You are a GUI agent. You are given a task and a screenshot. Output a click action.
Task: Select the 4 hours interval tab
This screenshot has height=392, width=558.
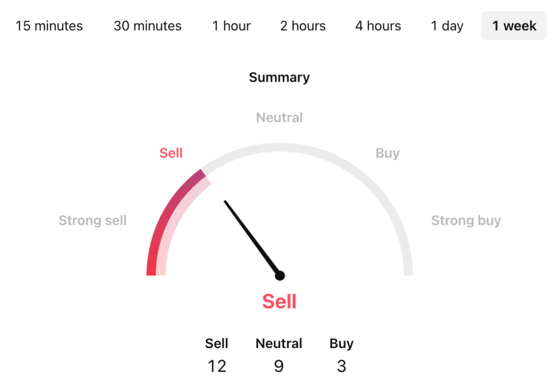[x=378, y=26]
